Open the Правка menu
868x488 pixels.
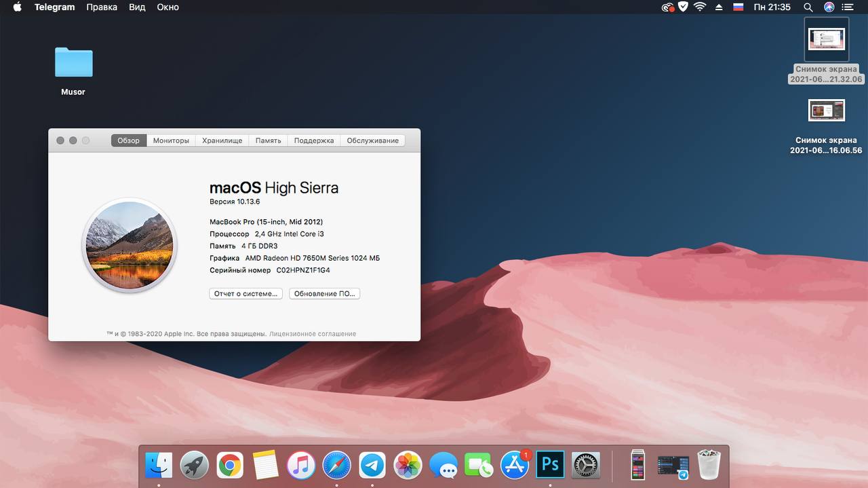[x=102, y=7]
